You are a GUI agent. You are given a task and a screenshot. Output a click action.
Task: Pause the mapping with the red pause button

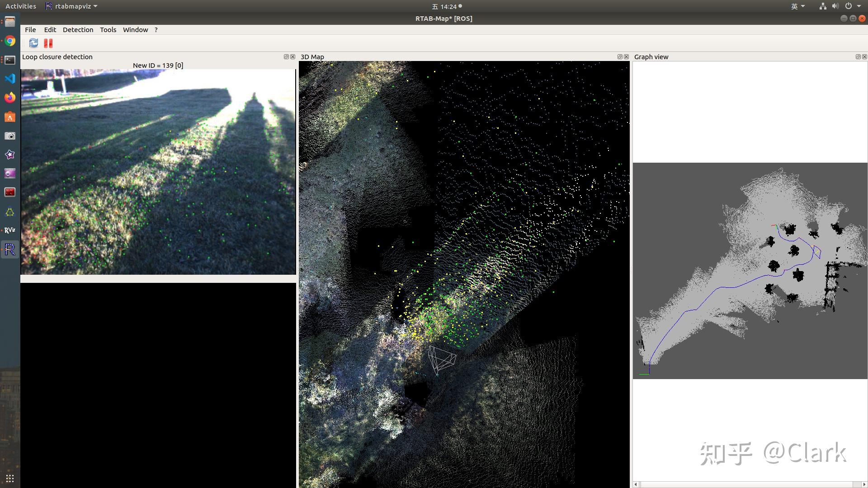point(48,43)
